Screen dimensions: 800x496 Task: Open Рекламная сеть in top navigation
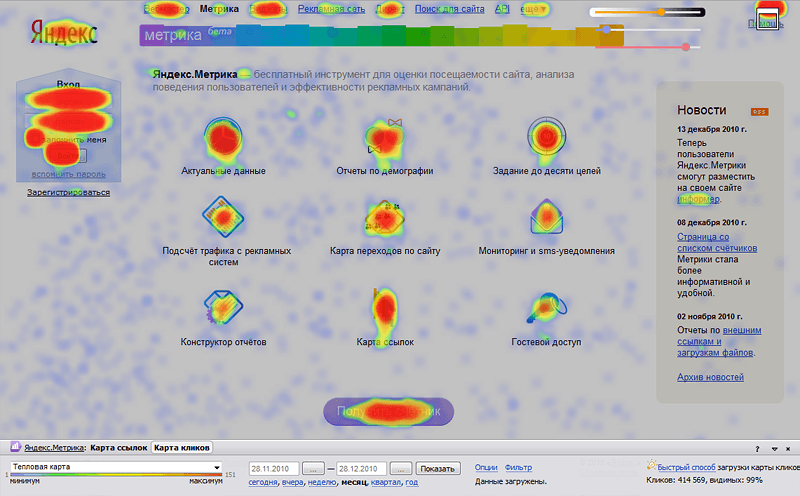pos(332,9)
